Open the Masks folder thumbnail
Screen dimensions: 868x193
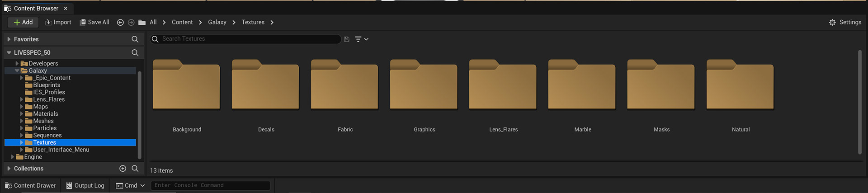click(x=661, y=85)
